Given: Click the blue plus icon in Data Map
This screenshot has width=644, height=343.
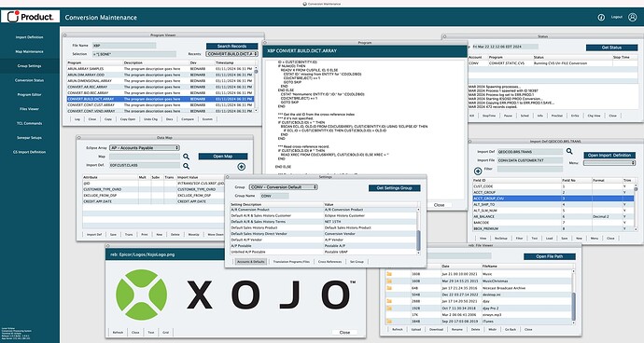Looking at the screenshot, I should pos(241,167).
